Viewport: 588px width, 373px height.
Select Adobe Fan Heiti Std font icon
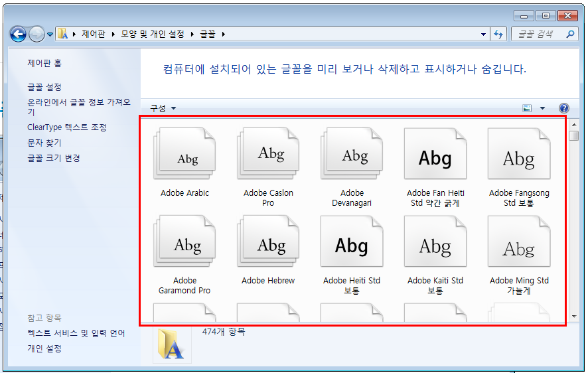pyautogui.click(x=435, y=154)
